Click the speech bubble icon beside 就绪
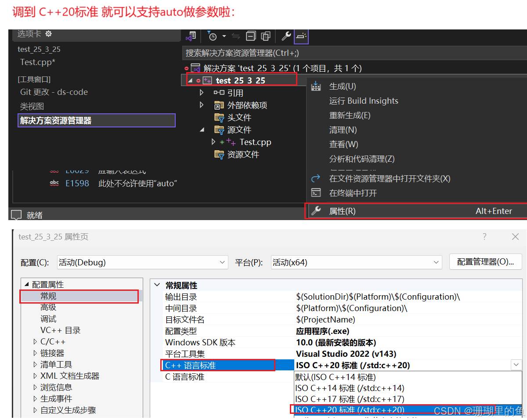This screenshot has width=527, height=420. point(16,215)
